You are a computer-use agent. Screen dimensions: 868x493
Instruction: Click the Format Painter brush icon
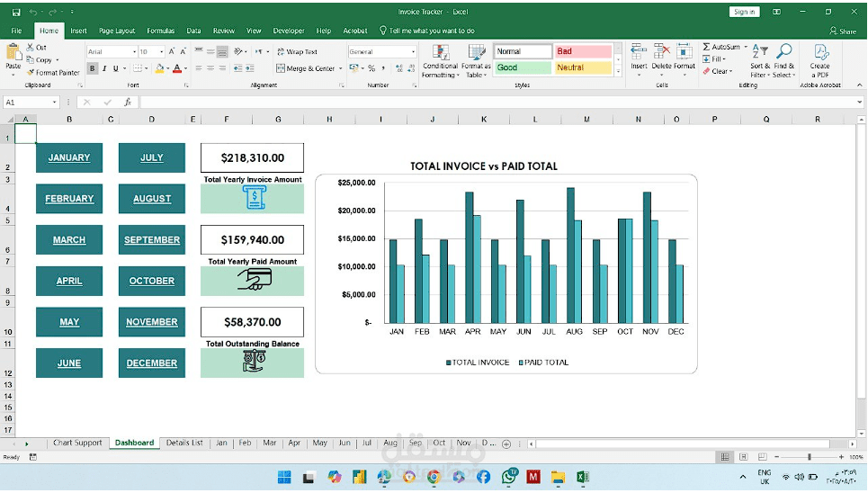click(31, 73)
